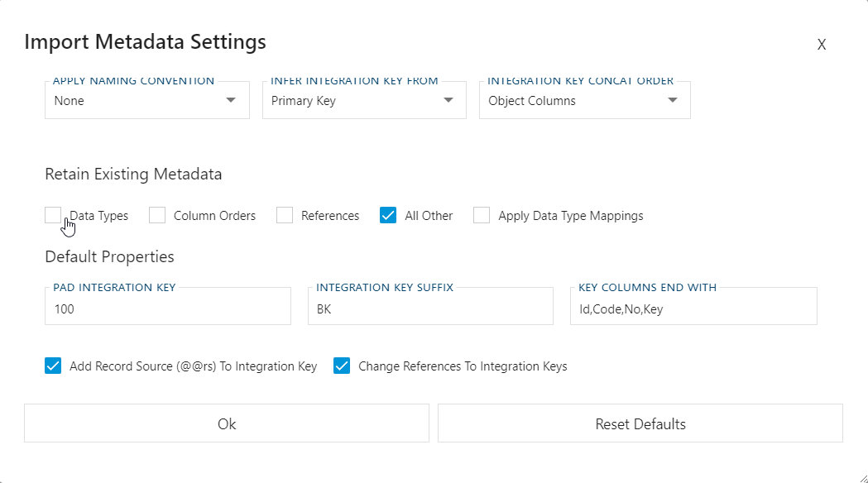Enable Apply Data Type Mappings
The height and width of the screenshot is (483, 868).
482,214
